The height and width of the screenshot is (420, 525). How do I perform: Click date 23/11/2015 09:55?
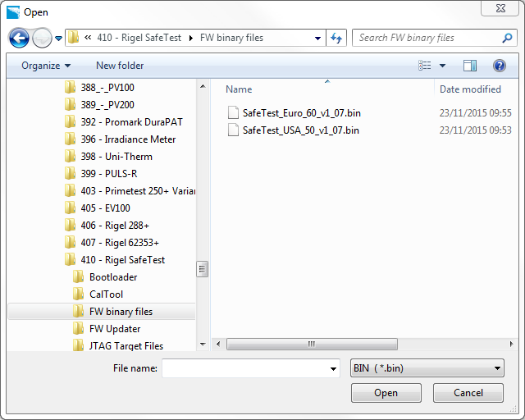coord(476,113)
